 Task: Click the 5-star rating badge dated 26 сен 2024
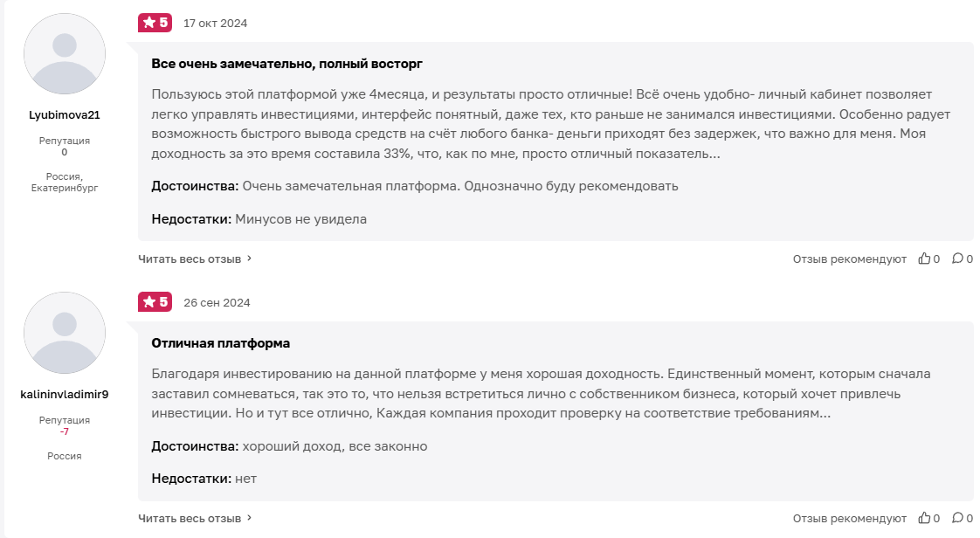pos(155,302)
